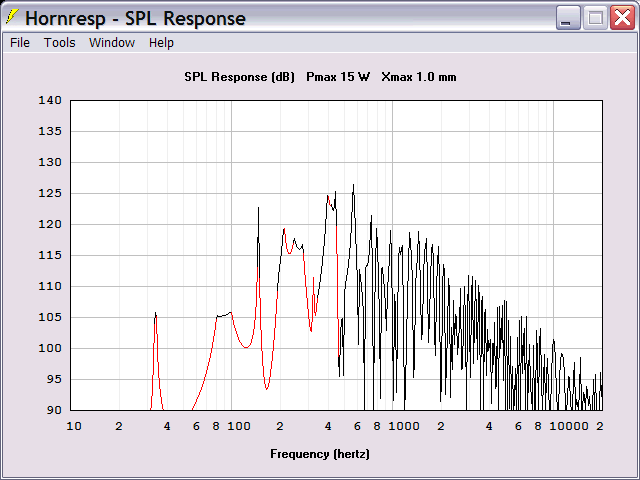Open the Help menu
640x480 pixels.
(161, 42)
